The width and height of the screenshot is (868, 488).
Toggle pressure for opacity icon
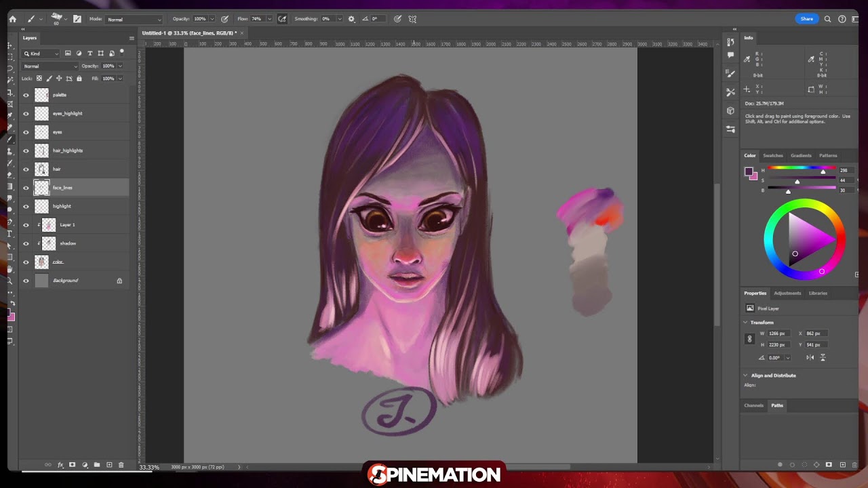(224, 19)
